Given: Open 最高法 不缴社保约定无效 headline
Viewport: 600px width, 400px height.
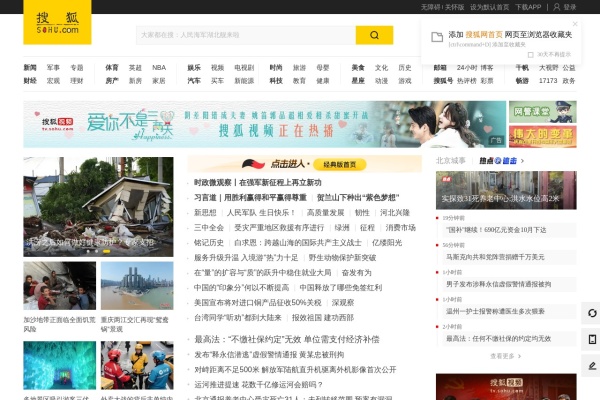Looking at the screenshot, I should (287, 340).
